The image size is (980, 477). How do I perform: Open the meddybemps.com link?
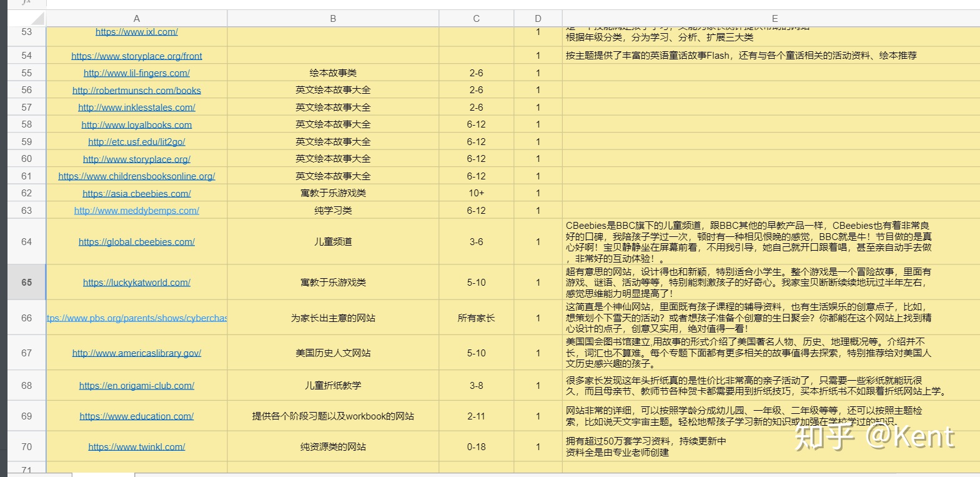click(136, 211)
